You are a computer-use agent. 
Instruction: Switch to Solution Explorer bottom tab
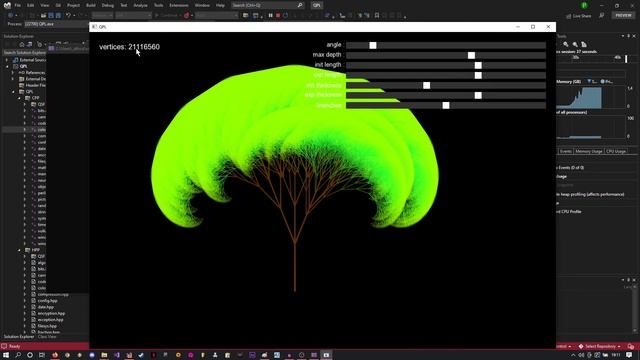[19, 337]
